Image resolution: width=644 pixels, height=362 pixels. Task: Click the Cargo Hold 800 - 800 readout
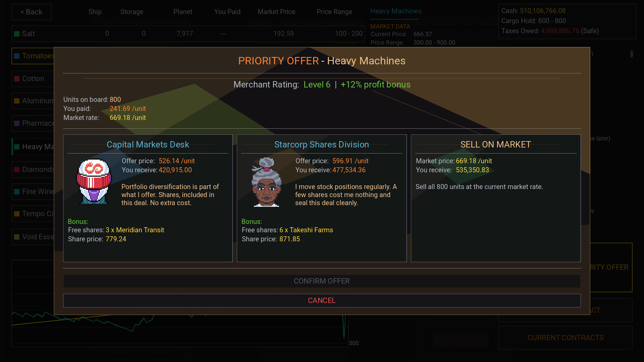(534, 21)
